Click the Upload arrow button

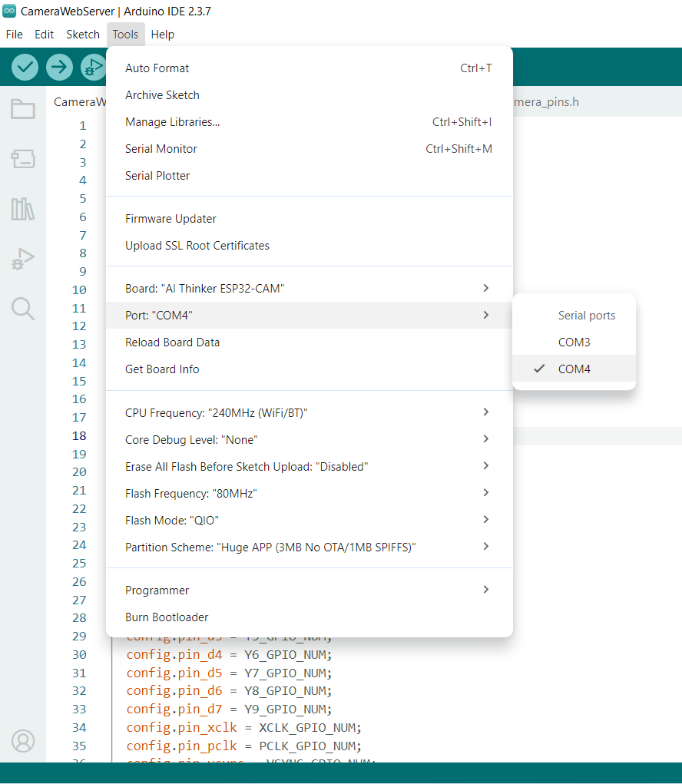(x=59, y=67)
